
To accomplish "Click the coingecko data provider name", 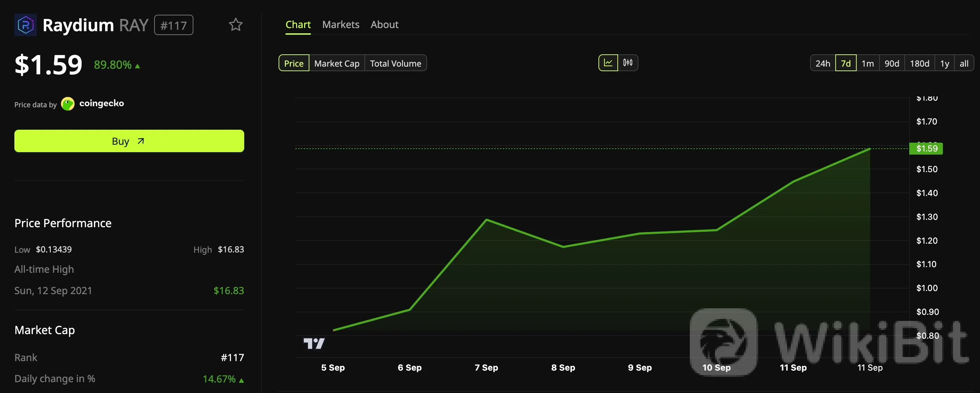I will point(102,103).
